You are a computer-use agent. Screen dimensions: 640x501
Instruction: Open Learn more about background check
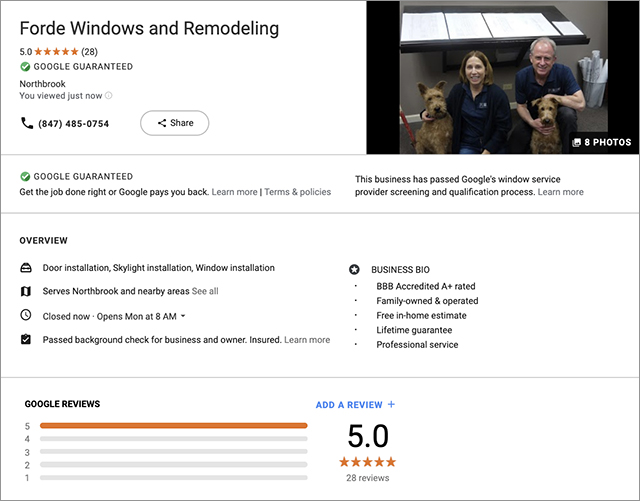307,340
